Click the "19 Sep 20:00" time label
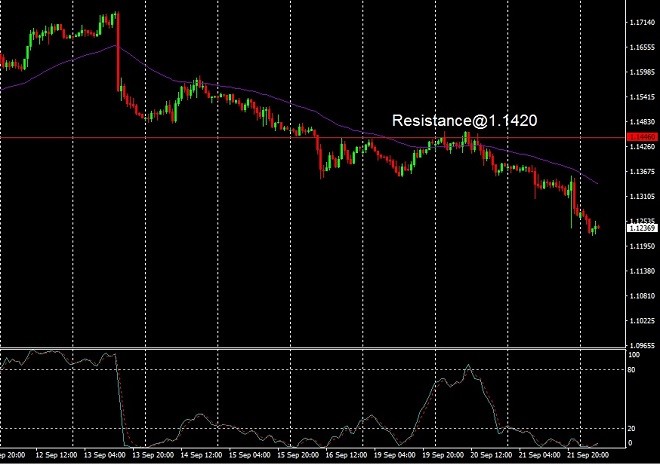This screenshot has width=660, height=465. [x=443, y=455]
